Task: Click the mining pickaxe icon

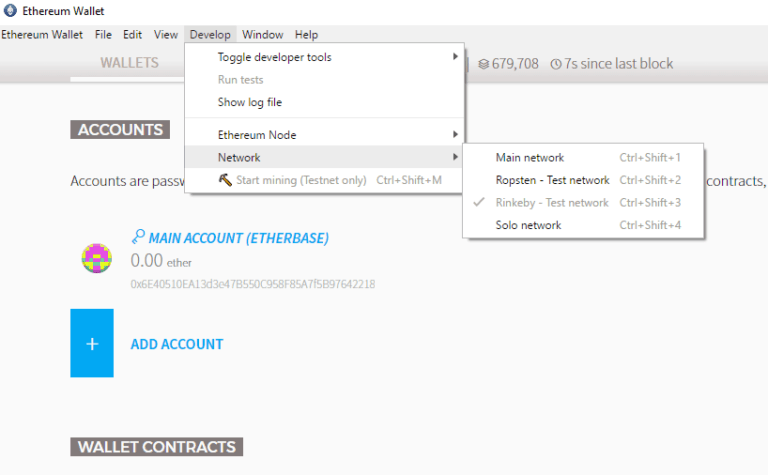Action: point(225,180)
